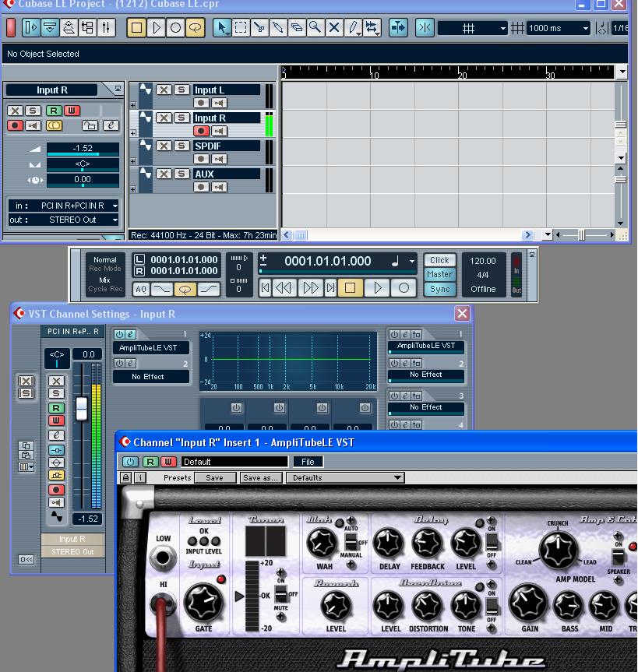This screenshot has width=638, height=672.
Task: Click the Inspector volume value slider
Action: 83,148
